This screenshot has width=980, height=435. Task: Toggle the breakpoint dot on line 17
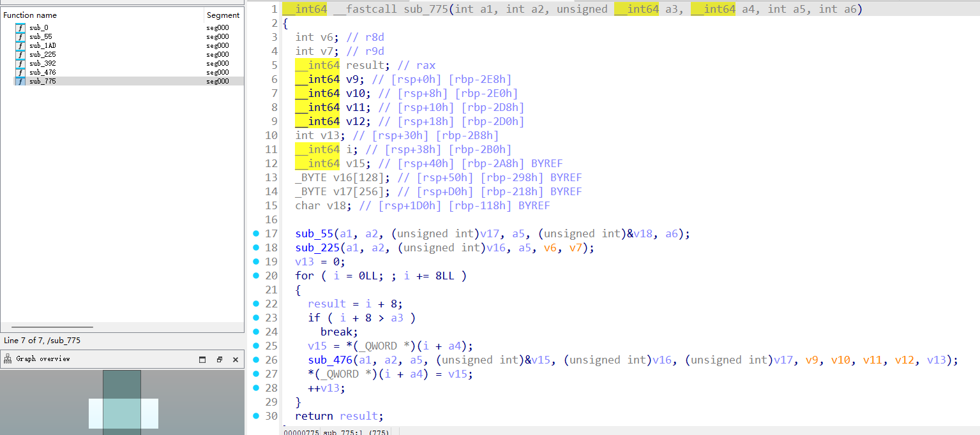point(256,233)
